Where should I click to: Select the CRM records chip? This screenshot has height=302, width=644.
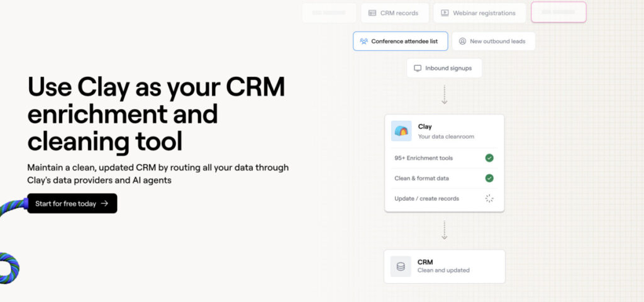click(x=395, y=13)
